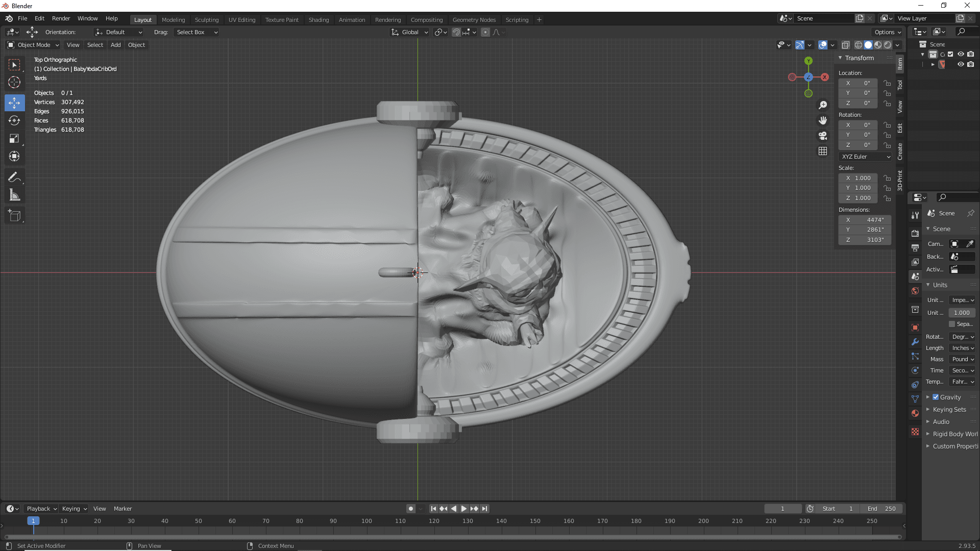Toggle camera view icon in viewport
Image resolution: width=980 pixels, height=551 pixels.
[823, 136]
